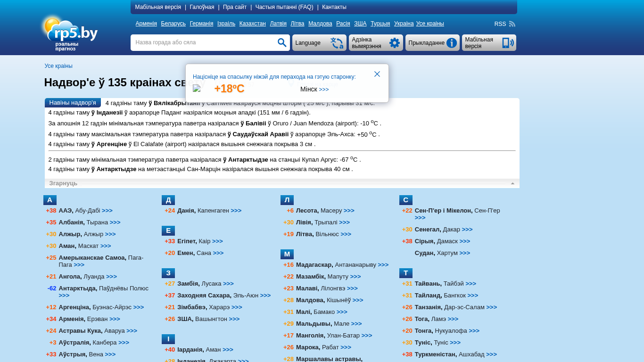Select Казахстан in country bar
Image resolution: width=644 pixels, height=362 pixels.
252,24
